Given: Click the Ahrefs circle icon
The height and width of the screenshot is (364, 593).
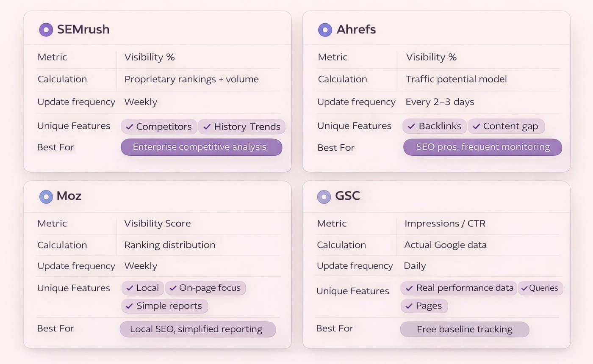Looking at the screenshot, I should point(325,30).
